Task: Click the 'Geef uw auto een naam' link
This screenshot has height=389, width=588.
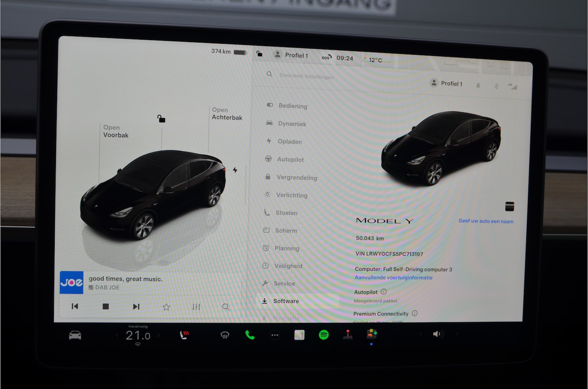Action: (486, 221)
